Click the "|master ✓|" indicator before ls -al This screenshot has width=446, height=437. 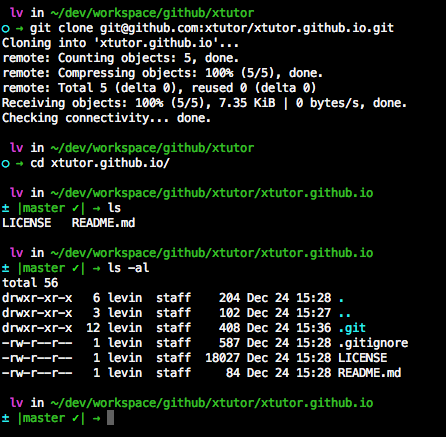[51, 268]
